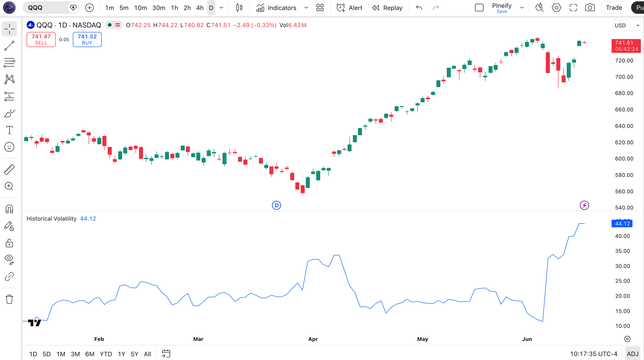This screenshot has width=644, height=360.
Task: Click the trash remove objects icon
Action: (x=9, y=299)
